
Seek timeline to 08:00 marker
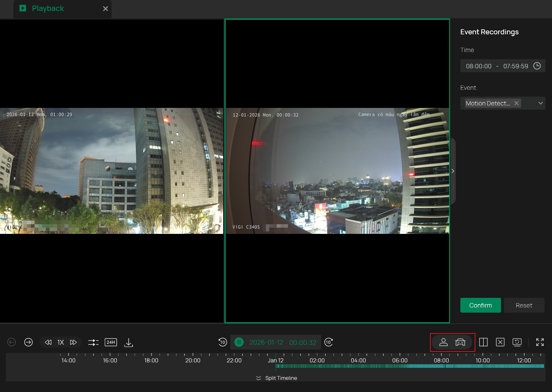pos(441,366)
